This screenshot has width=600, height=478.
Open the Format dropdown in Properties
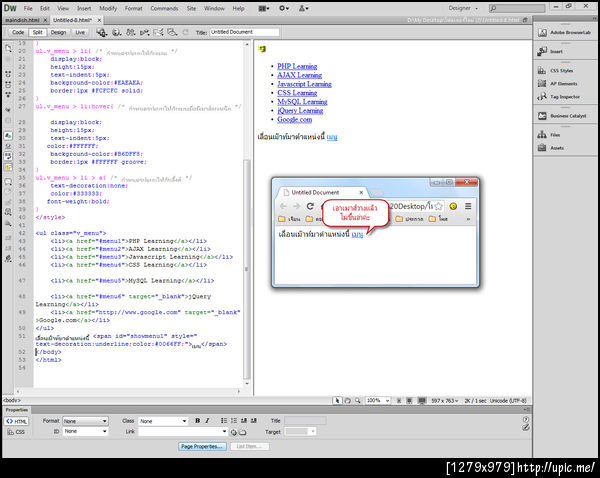coord(84,421)
